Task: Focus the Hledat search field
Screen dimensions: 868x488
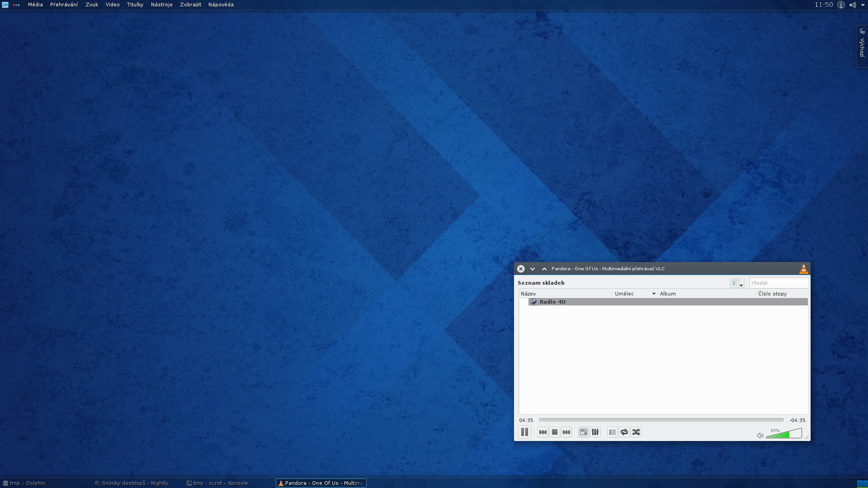Action: tap(778, 283)
